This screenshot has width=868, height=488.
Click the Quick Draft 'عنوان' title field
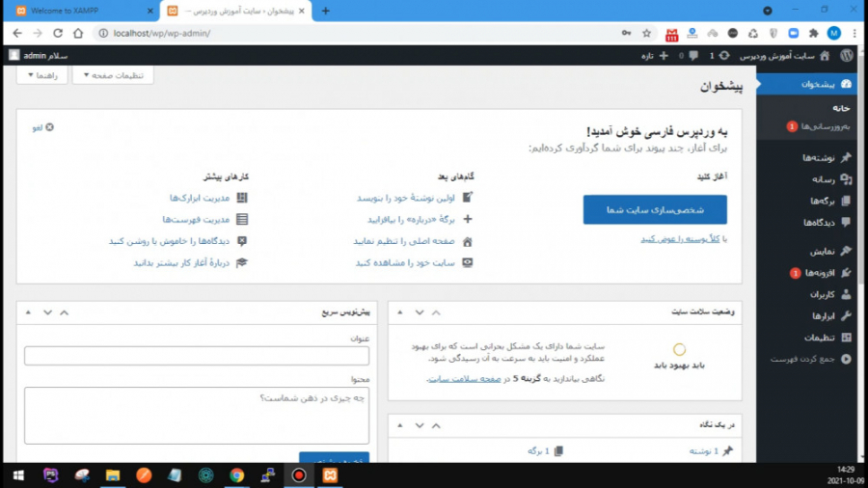(197, 356)
